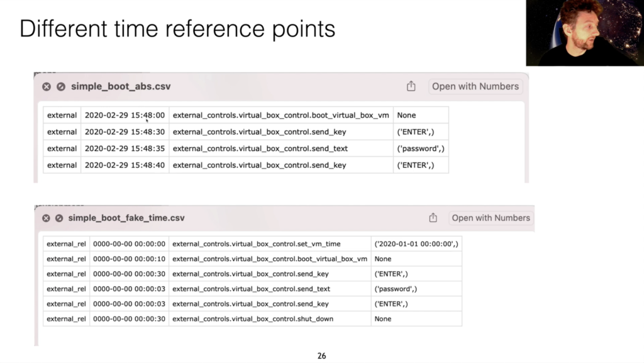
Task: Select the boot_virtual_box_vm cell in the abs table
Action: [281, 115]
